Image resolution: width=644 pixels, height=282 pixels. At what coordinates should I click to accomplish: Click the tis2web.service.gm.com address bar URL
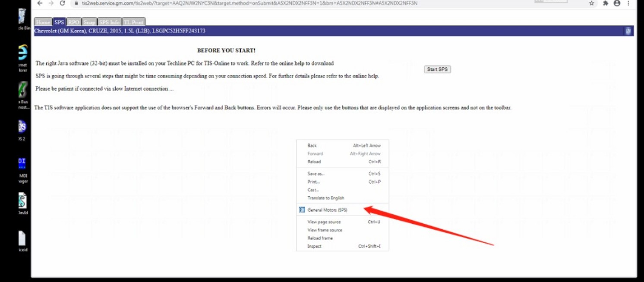pyautogui.click(x=249, y=3)
